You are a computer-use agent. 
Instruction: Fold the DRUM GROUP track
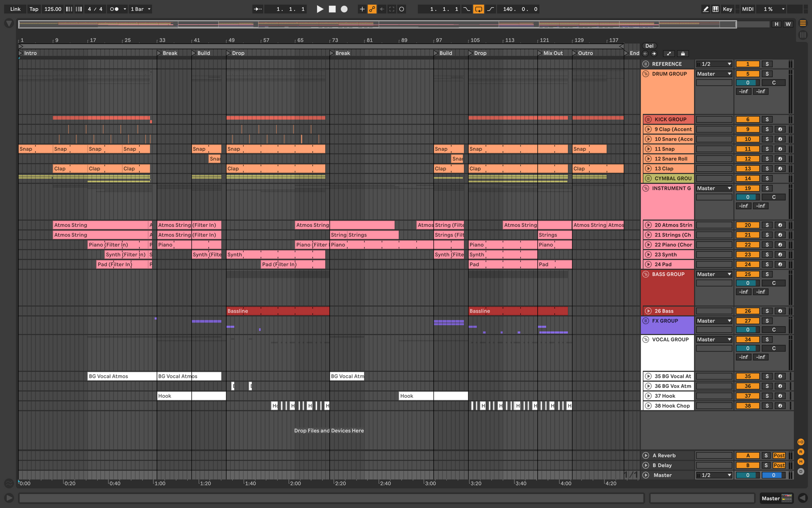click(646, 74)
